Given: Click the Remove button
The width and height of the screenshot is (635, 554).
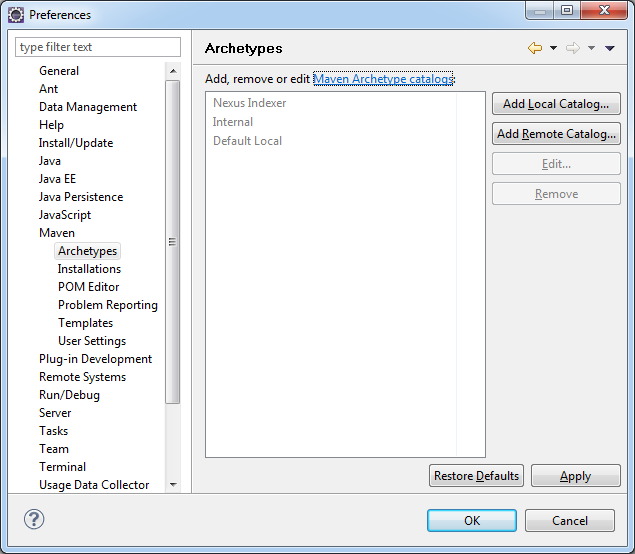Looking at the screenshot, I should (x=556, y=194).
